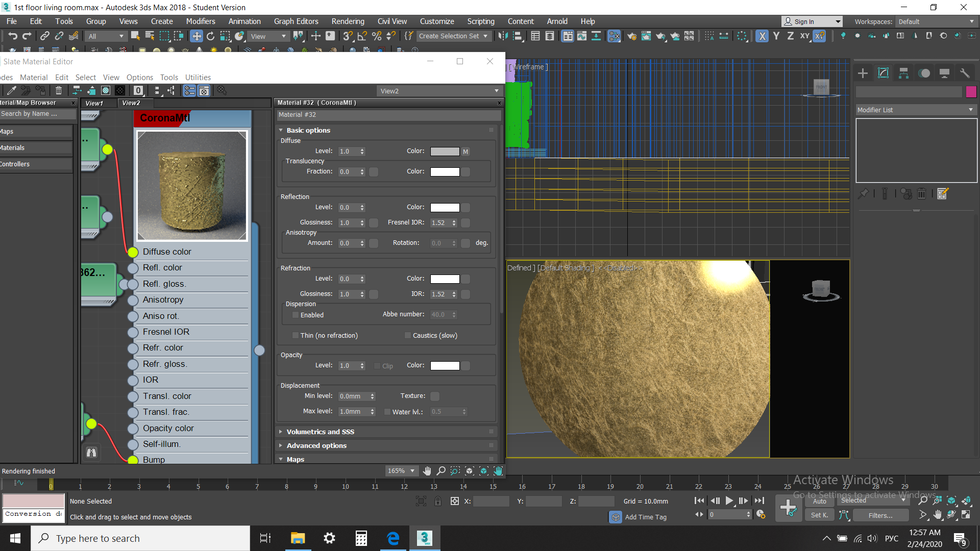The image size is (980, 551).
Task: Toggle the Angle Snap icon
Action: 362,36
